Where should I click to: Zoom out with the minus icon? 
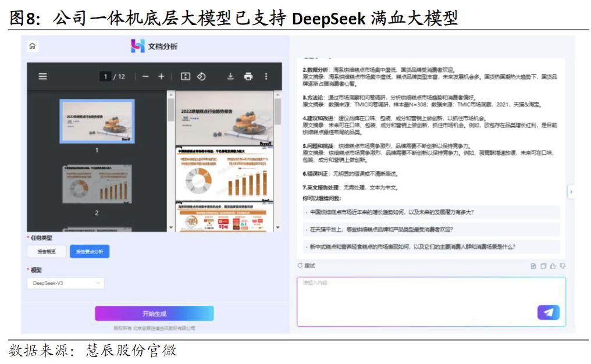pyautogui.click(x=145, y=76)
